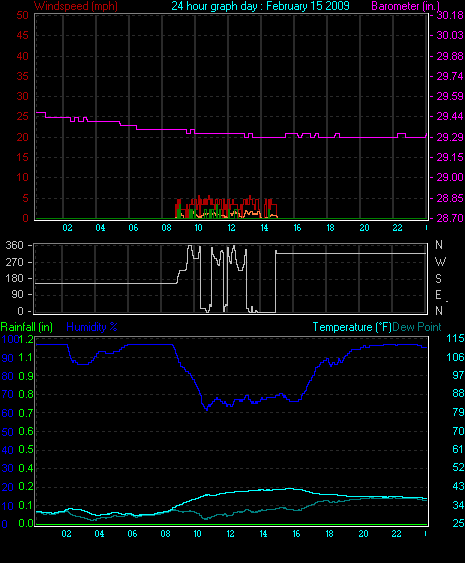The height and width of the screenshot is (563, 465).
Task: Click the 30.18 barometer scale value
Action: pos(450,15)
